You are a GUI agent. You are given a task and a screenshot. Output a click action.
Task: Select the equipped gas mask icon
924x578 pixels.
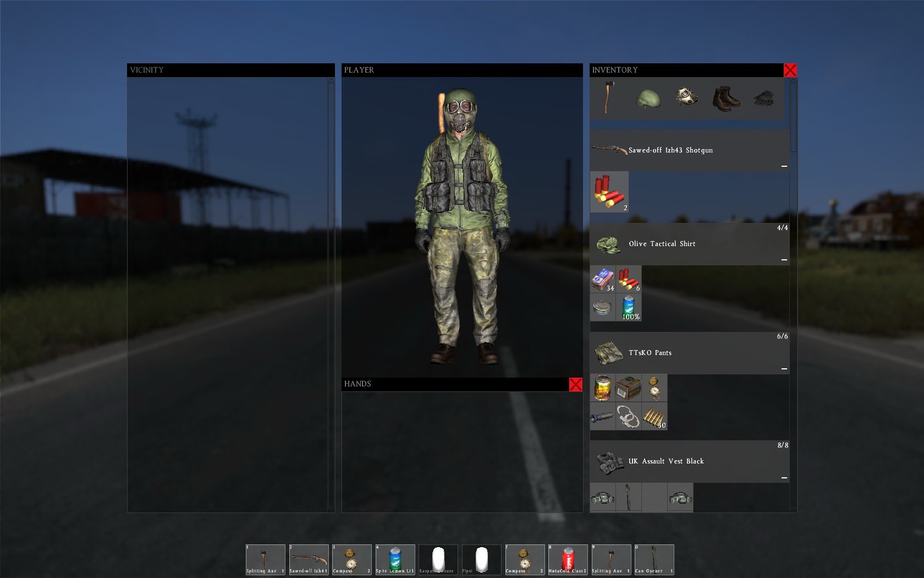point(686,97)
